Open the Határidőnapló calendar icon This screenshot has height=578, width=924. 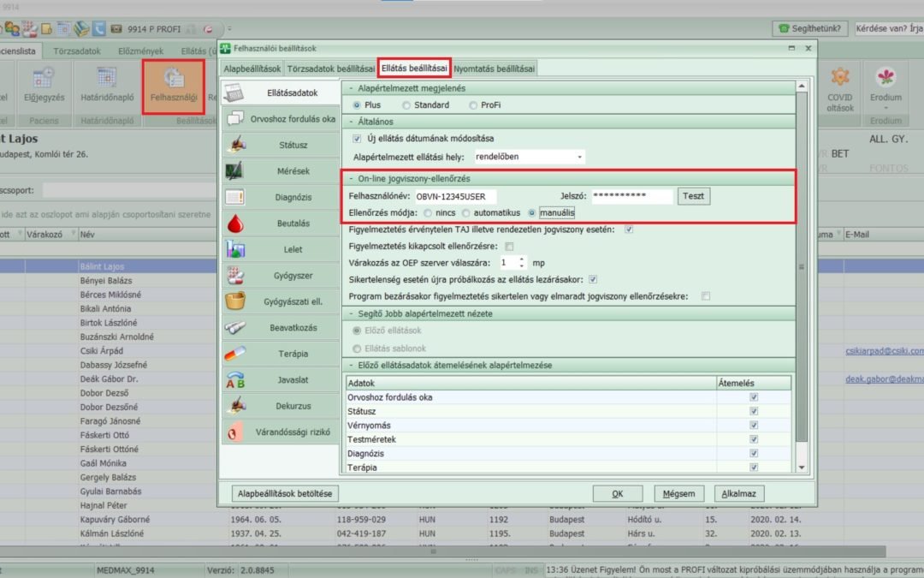[106, 80]
